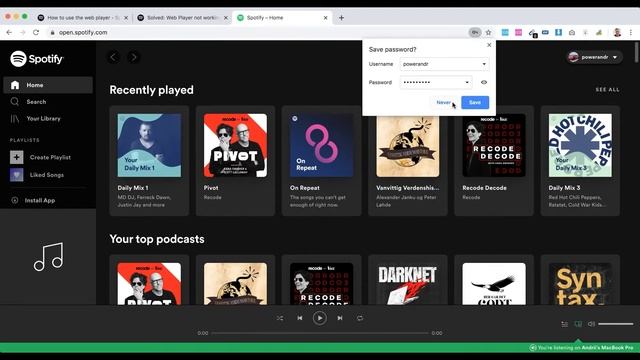Click the camera extension icon in toolbar
The height and width of the screenshot is (360, 640).
pyautogui.click(x=572, y=32)
